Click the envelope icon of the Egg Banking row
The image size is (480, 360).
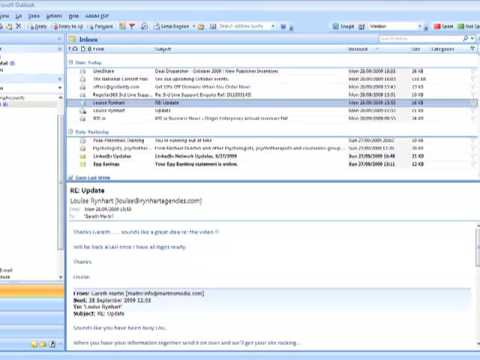(83, 164)
